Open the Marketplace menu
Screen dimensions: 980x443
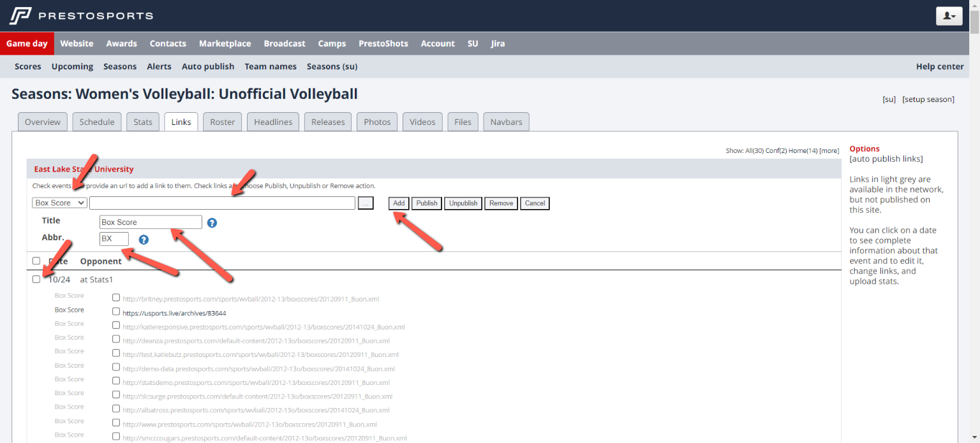pos(225,43)
